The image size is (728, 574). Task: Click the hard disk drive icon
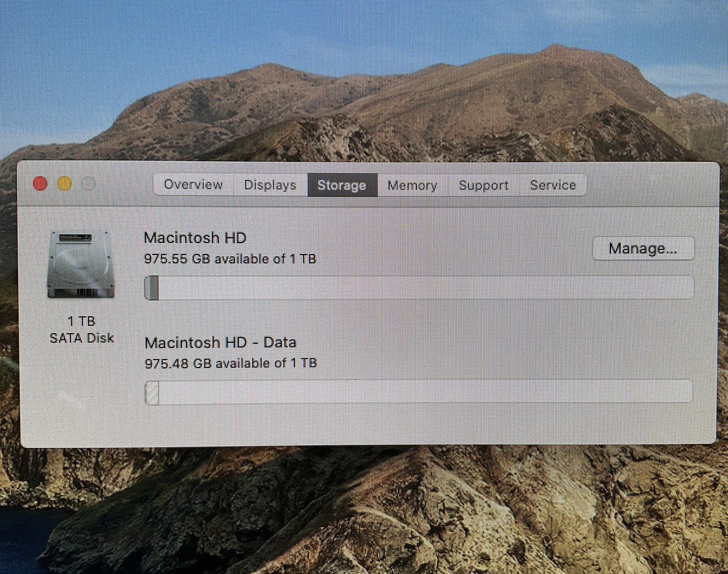[x=81, y=265]
